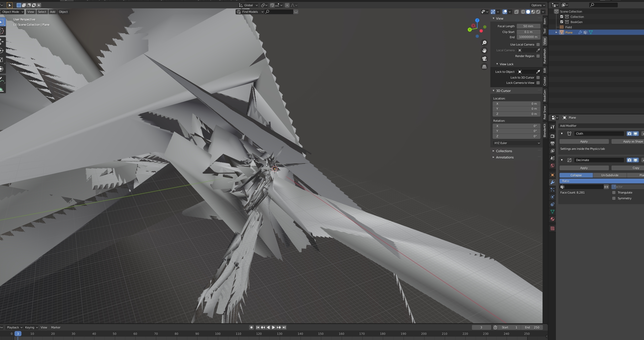Toggle camera view icon
Image resolution: width=644 pixels, height=340 pixels.
click(x=484, y=59)
